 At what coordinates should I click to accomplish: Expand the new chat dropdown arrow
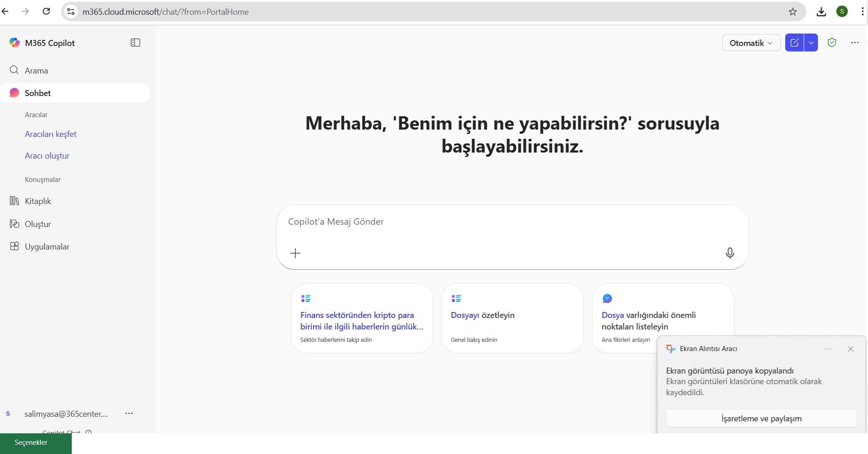pos(811,43)
